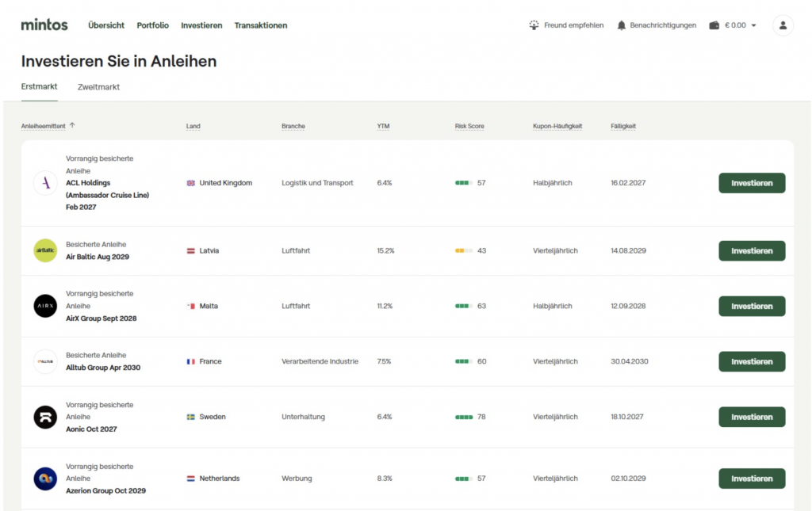
Task: Sort by Kupon-Häufigkeit column header
Action: (557, 126)
